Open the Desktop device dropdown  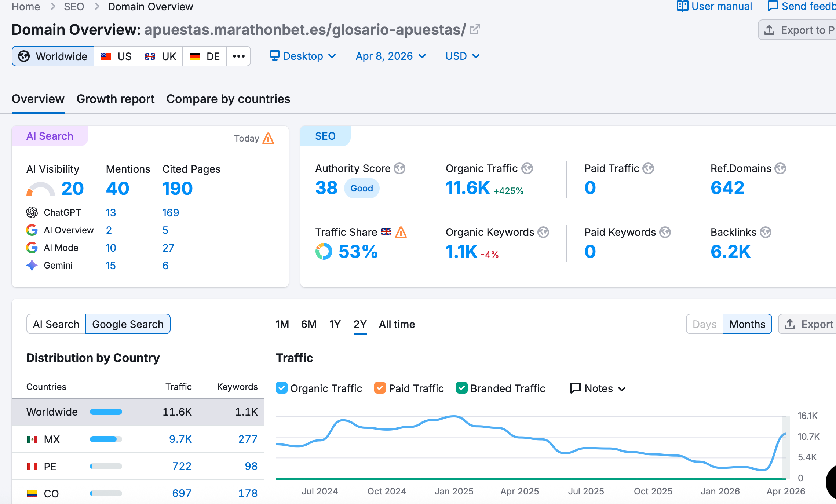[303, 56]
